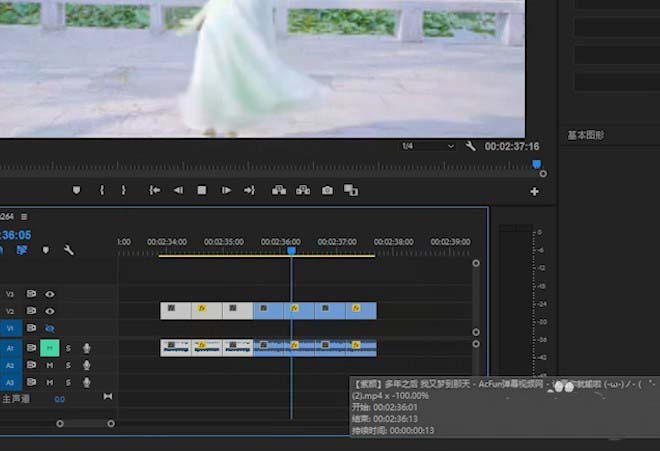Hide track V3 with its eye icon
The height and width of the screenshot is (451, 660).
50,294
